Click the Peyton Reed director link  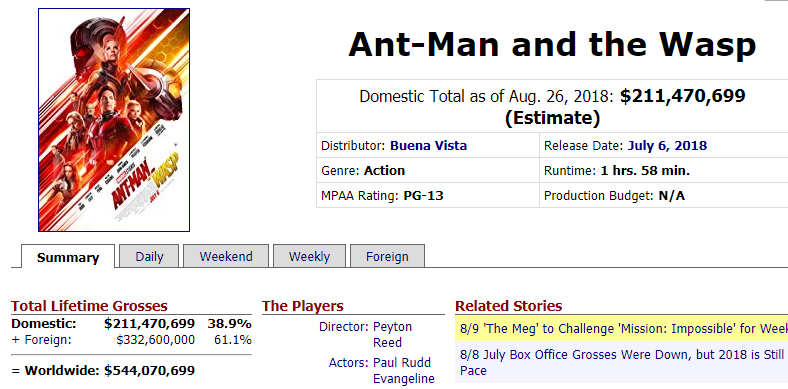[392, 335]
